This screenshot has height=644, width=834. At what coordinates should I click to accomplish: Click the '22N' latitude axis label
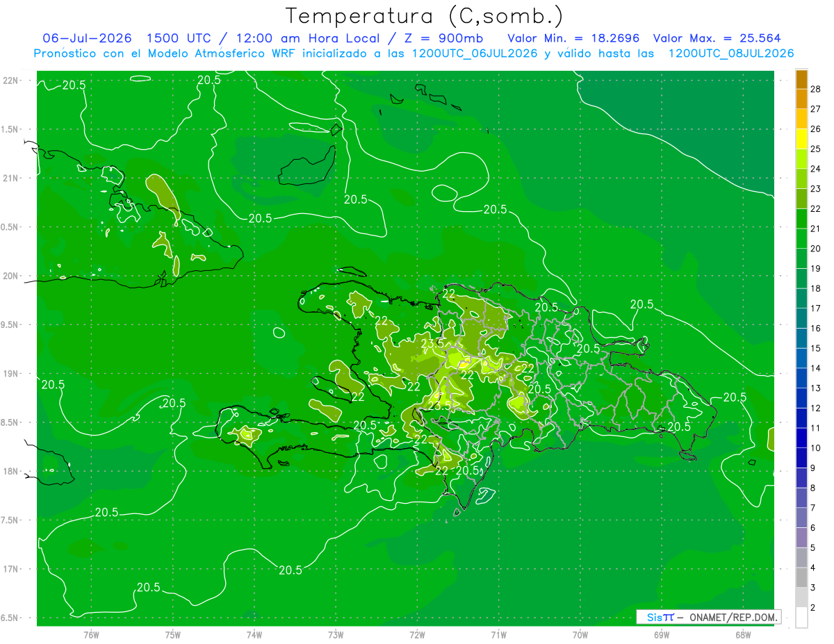pos(11,81)
